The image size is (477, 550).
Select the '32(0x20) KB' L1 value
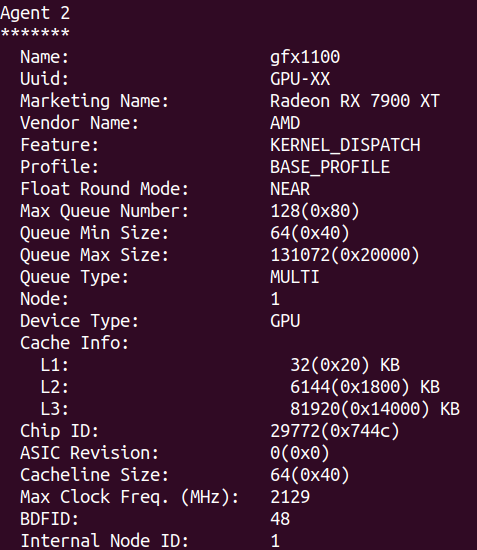click(345, 365)
